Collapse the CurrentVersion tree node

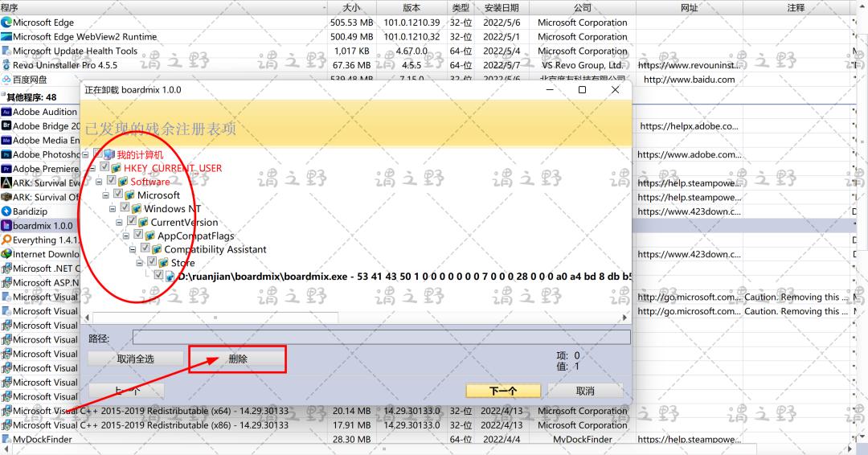click(x=120, y=223)
